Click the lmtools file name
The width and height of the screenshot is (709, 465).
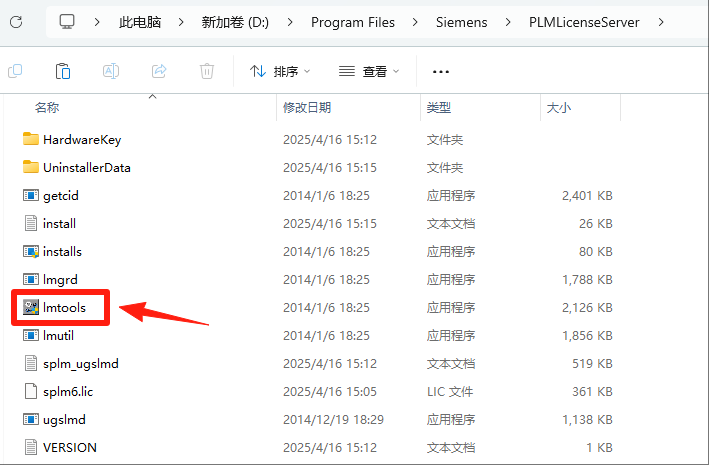point(64,308)
